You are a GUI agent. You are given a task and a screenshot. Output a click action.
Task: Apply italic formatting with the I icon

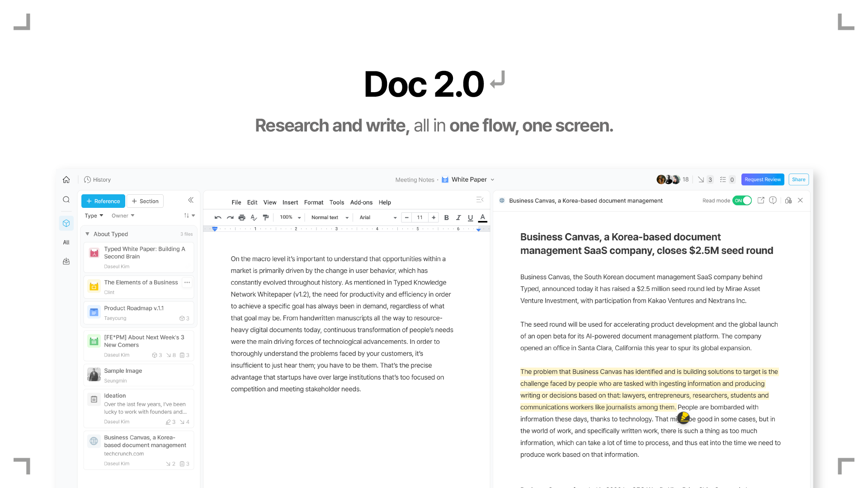coord(458,218)
